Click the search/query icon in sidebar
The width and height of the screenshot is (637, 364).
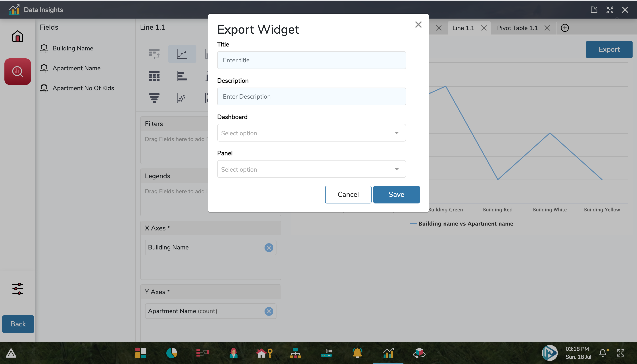[x=17, y=71]
